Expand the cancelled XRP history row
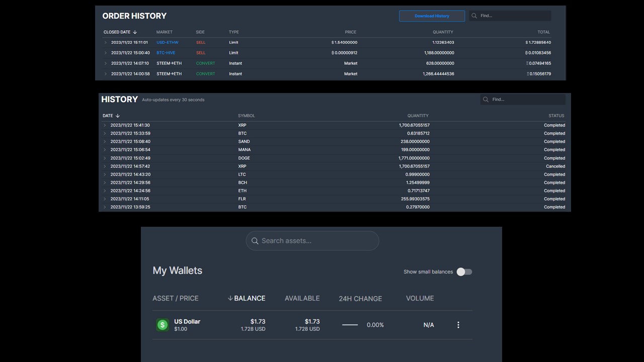Screen dimensions: 644x362 pos(105,166)
